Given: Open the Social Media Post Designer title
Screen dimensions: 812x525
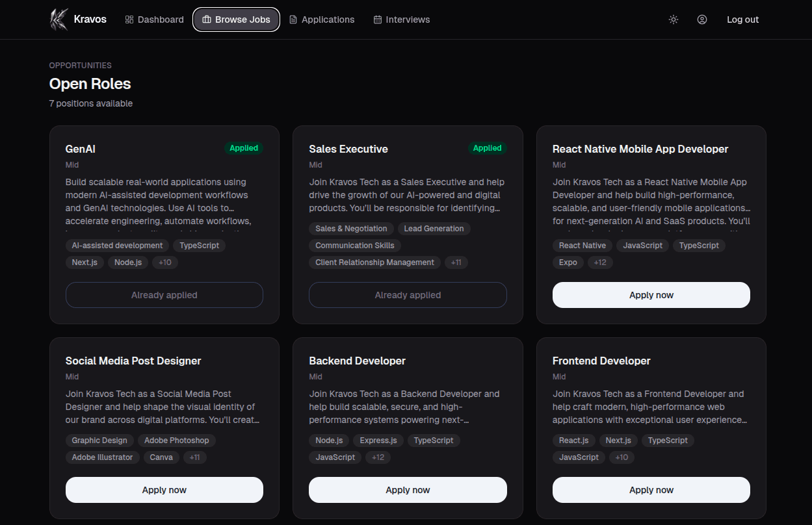Looking at the screenshot, I should click(x=133, y=361).
